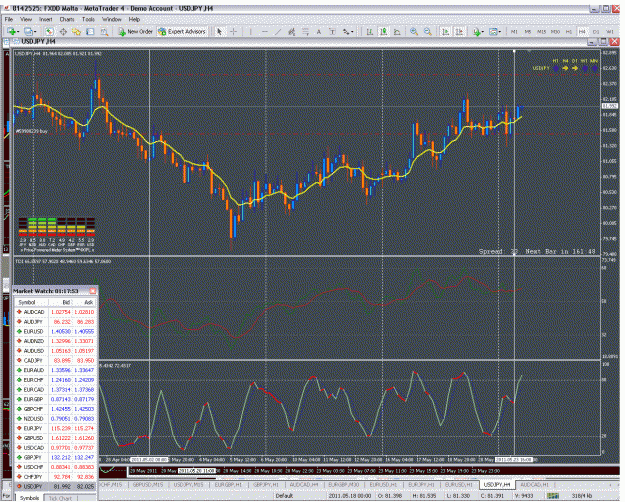Pick the arrows drawing tool icon

pos(345,31)
